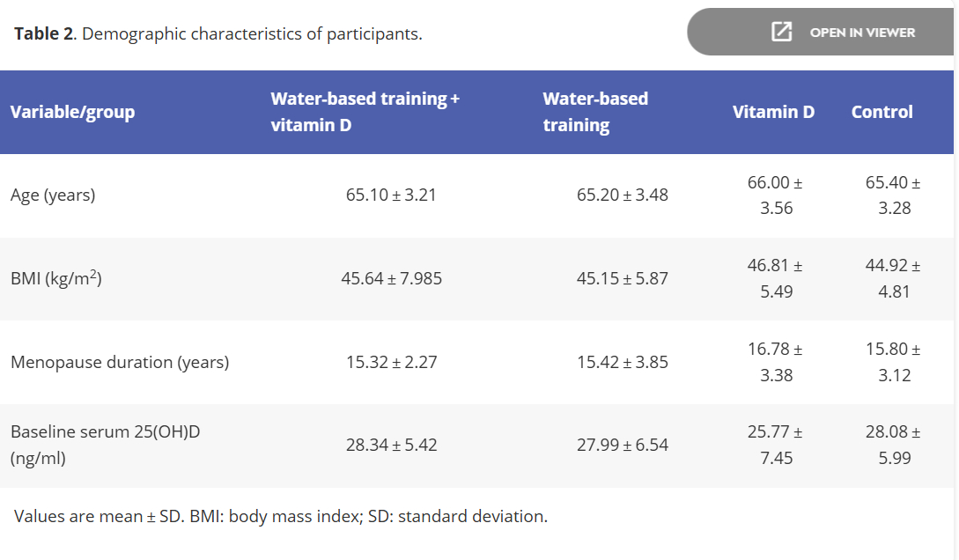Select the BMI (kg/m²) row label
This screenshot has width=959, height=560.
[x=56, y=279]
